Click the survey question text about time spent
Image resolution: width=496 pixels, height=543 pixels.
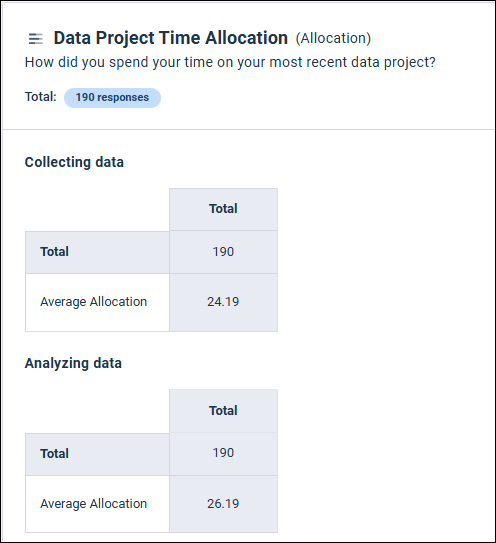[x=230, y=63]
